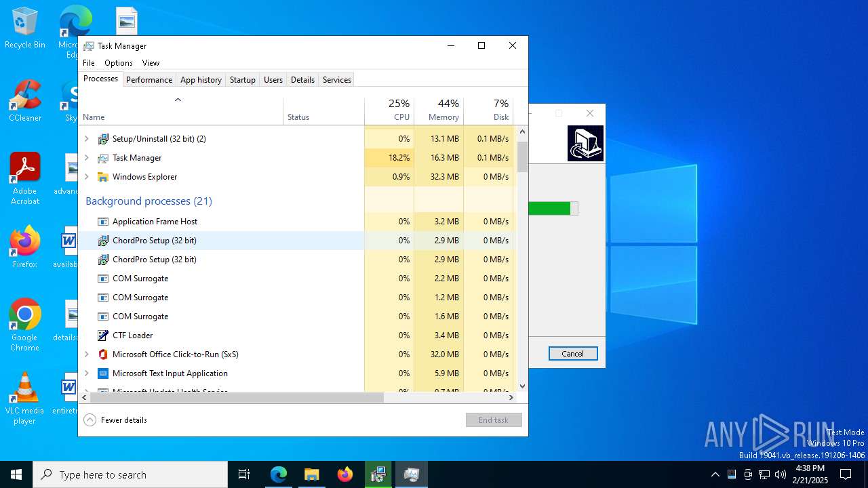Select the first COM Surrogate process row
The width and height of the screenshot is (868, 488).
point(296,279)
